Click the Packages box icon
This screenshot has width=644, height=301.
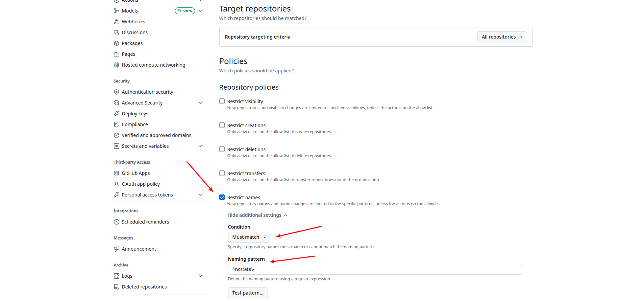click(x=117, y=43)
